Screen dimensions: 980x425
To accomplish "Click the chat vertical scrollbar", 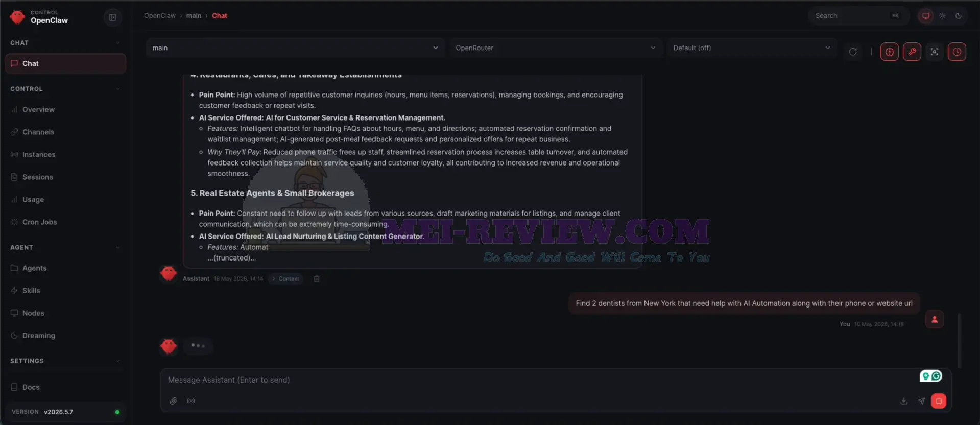I will [x=960, y=340].
